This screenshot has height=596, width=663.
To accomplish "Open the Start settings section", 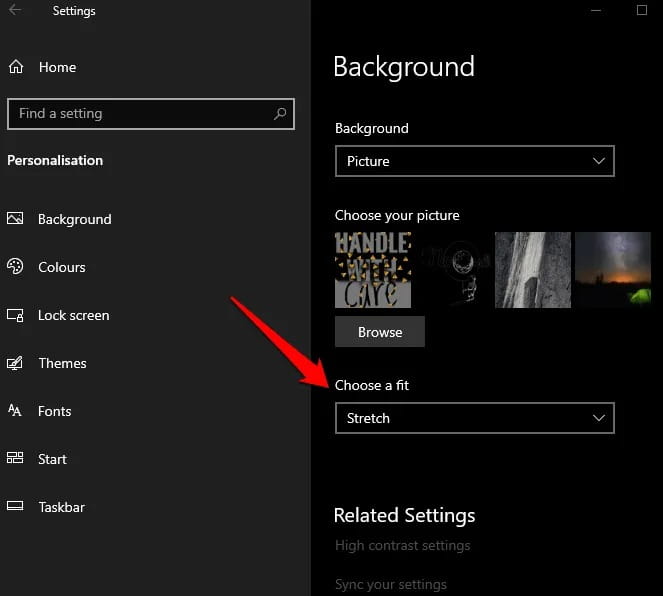I will pyautogui.click(x=52, y=459).
